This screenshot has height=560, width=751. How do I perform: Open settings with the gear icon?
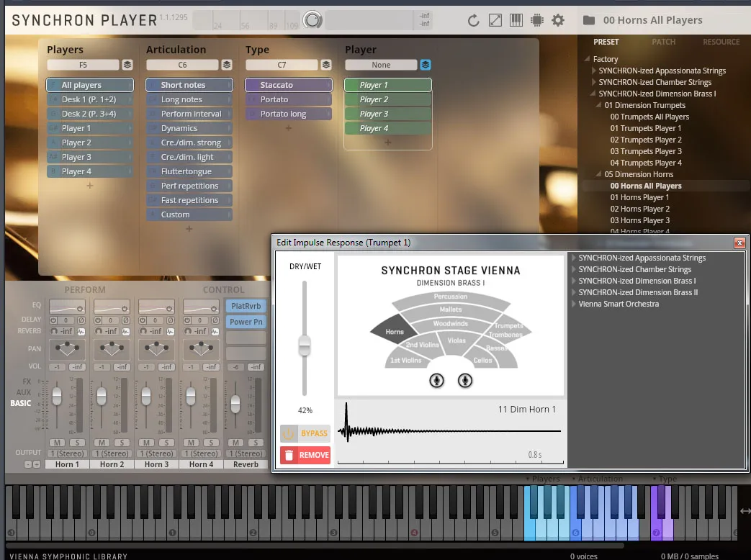[x=558, y=20]
